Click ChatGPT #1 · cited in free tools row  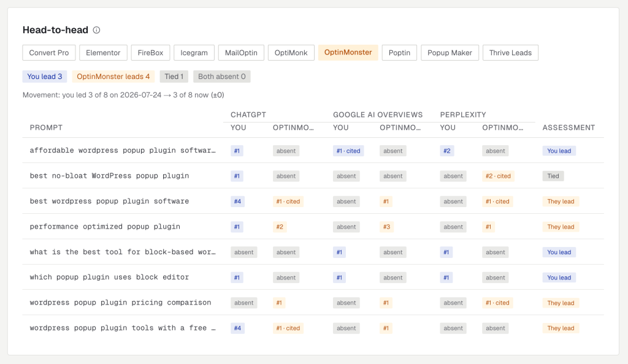[x=288, y=328]
